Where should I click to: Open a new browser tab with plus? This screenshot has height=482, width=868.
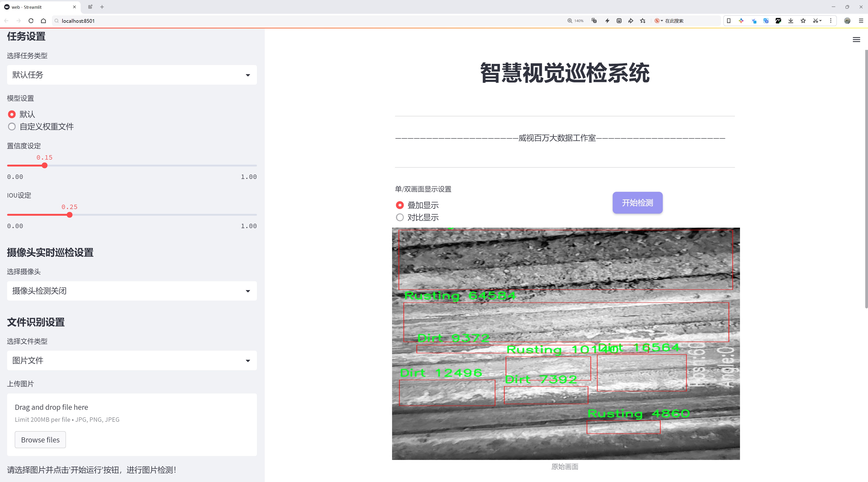tap(102, 7)
